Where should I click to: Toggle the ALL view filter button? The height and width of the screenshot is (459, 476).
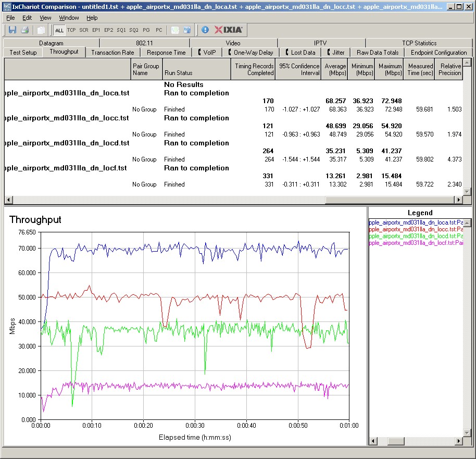tap(59, 30)
